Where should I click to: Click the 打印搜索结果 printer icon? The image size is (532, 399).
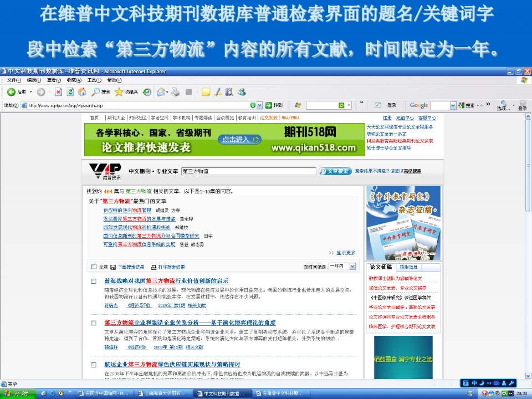coord(154,267)
